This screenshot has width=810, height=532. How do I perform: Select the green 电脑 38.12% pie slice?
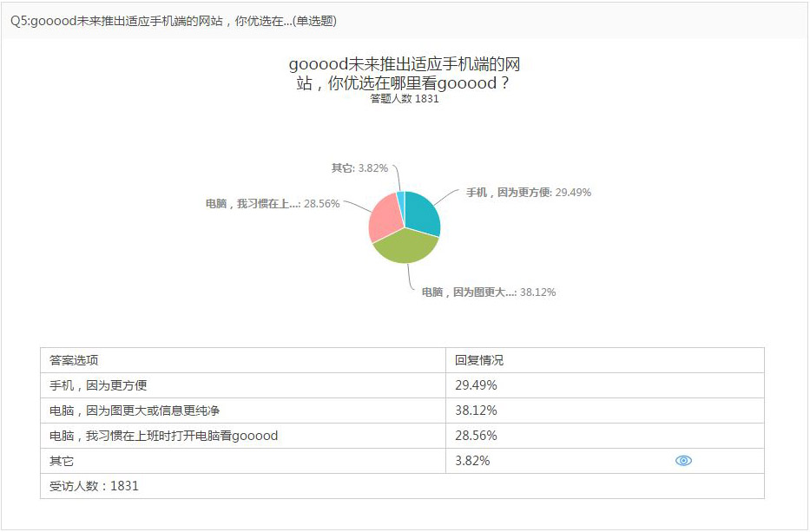(406, 246)
